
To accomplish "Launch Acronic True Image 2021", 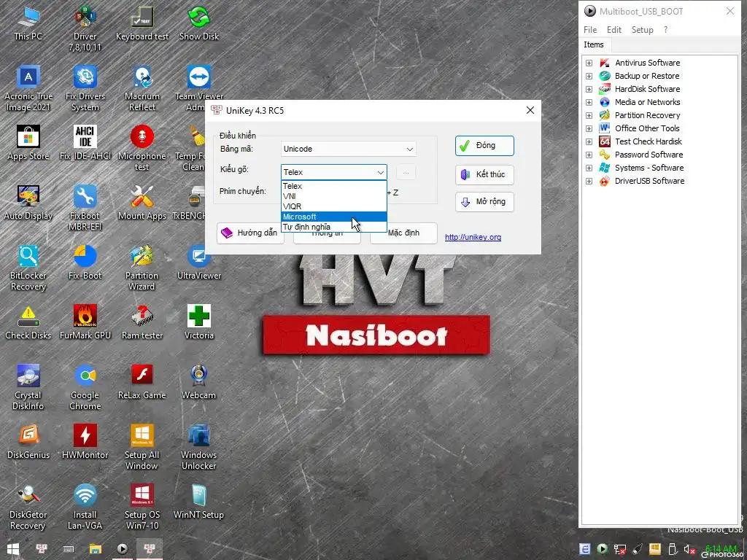I will (28, 88).
